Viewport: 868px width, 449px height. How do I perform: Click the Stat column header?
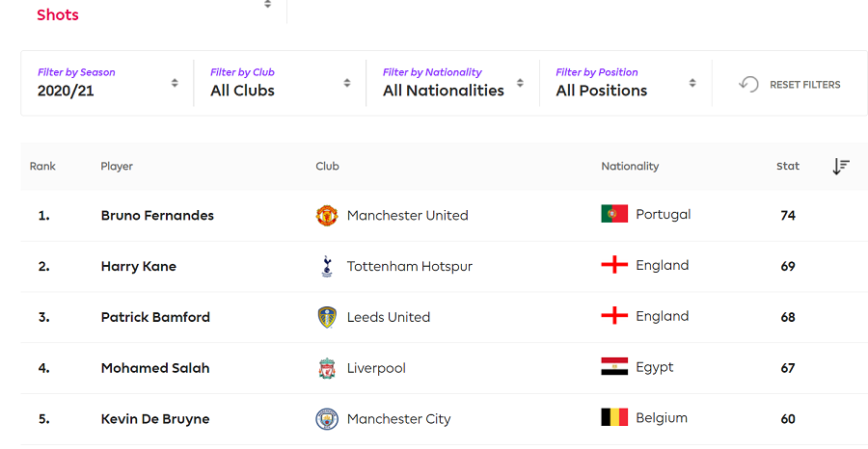(x=788, y=167)
